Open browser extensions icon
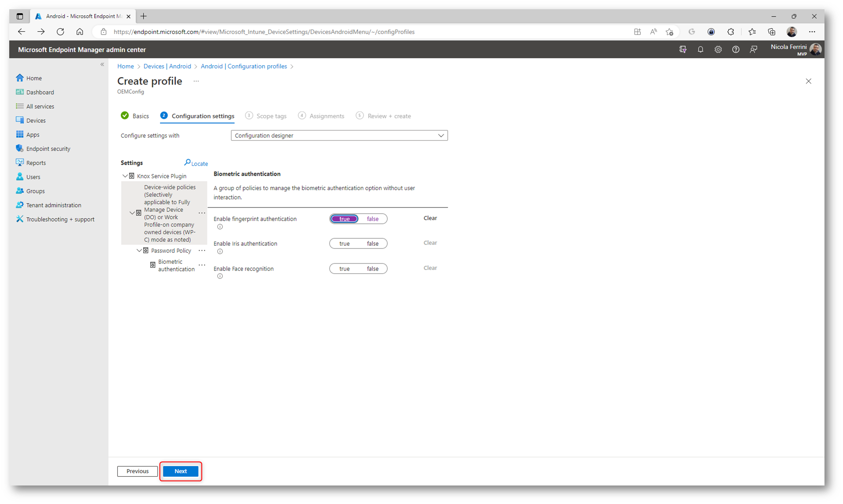The height and width of the screenshot is (504, 843). coord(730,32)
